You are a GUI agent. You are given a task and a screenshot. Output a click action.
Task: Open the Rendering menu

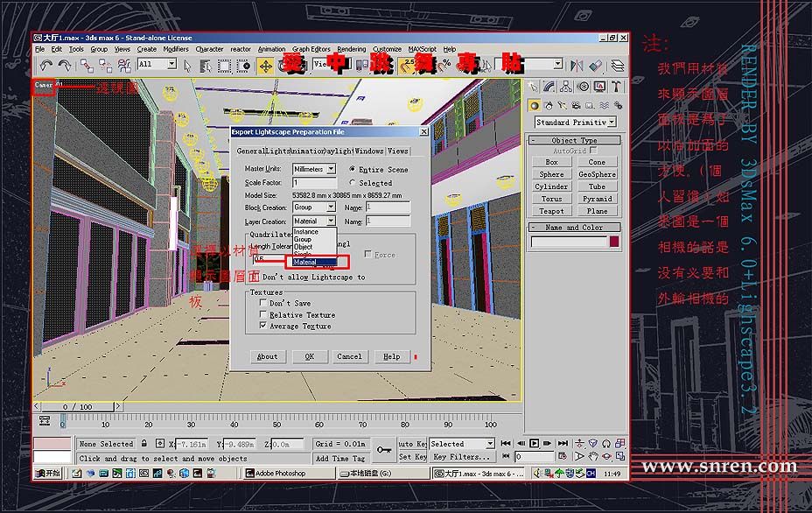click(x=352, y=49)
